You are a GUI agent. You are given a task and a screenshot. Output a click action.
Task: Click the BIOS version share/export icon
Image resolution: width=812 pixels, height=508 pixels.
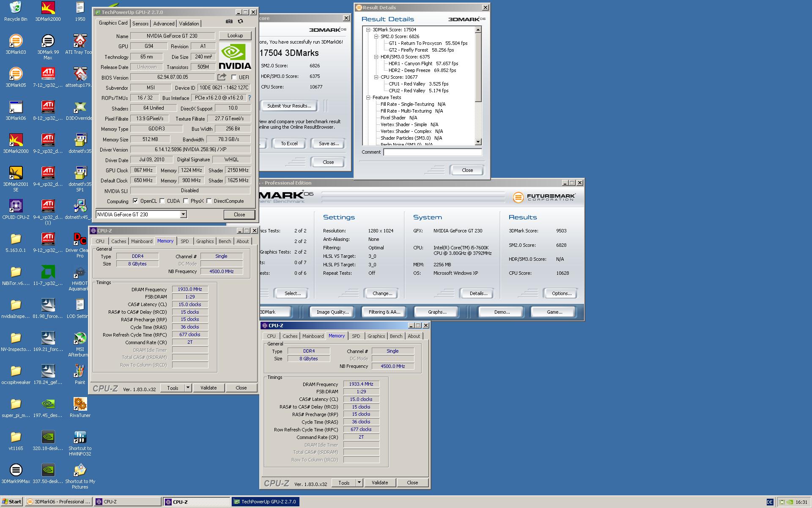[222, 77]
